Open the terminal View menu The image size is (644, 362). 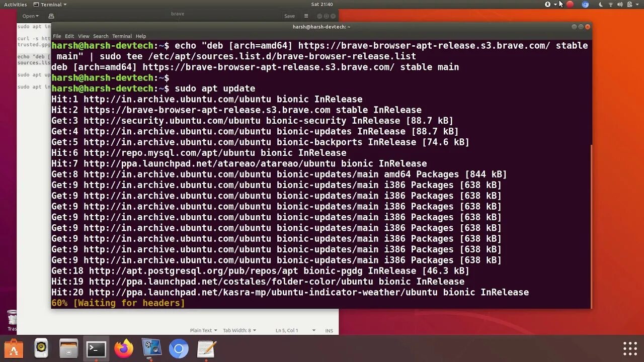point(84,36)
